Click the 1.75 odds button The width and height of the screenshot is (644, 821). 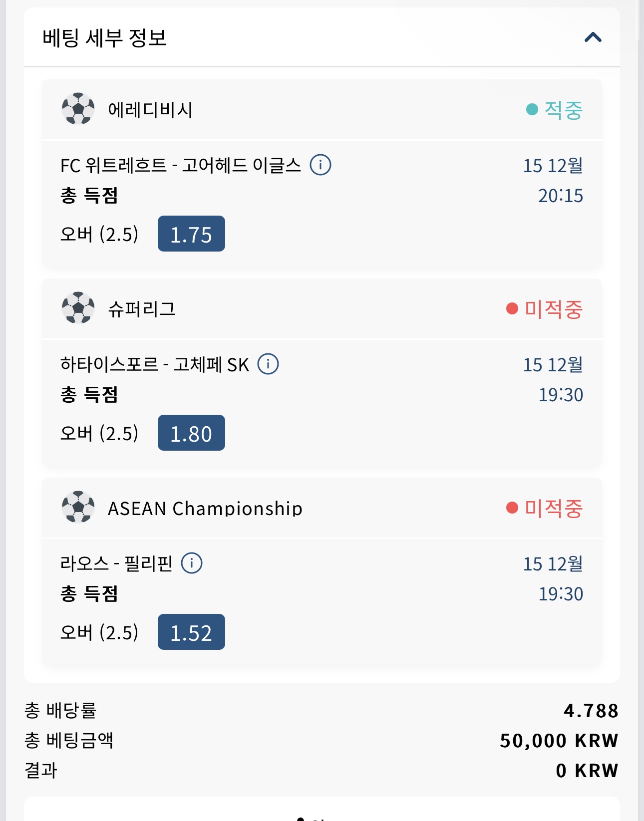[x=191, y=234]
